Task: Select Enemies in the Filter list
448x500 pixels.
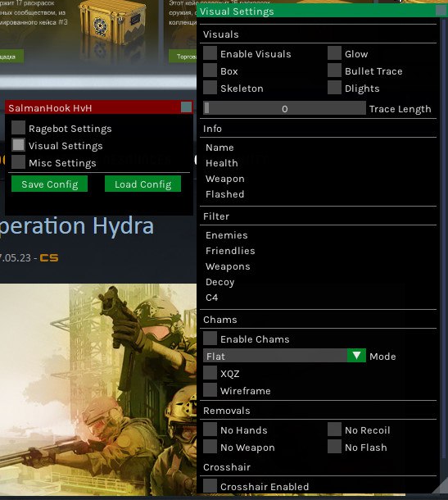Action: click(227, 235)
